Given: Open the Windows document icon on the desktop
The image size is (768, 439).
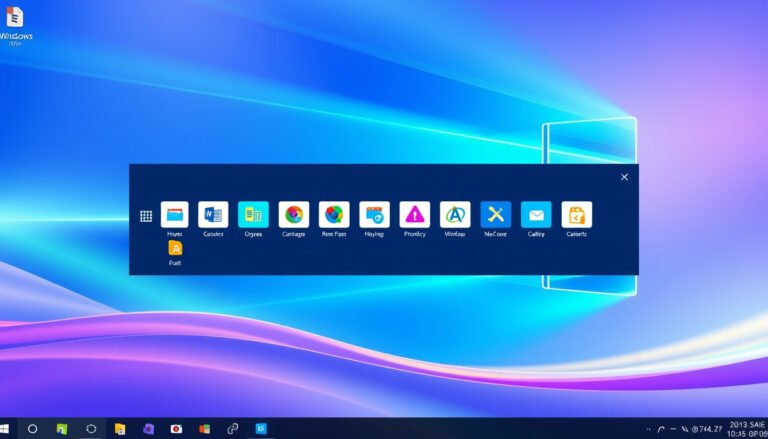Looking at the screenshot, I should click(x=15, y=17).
